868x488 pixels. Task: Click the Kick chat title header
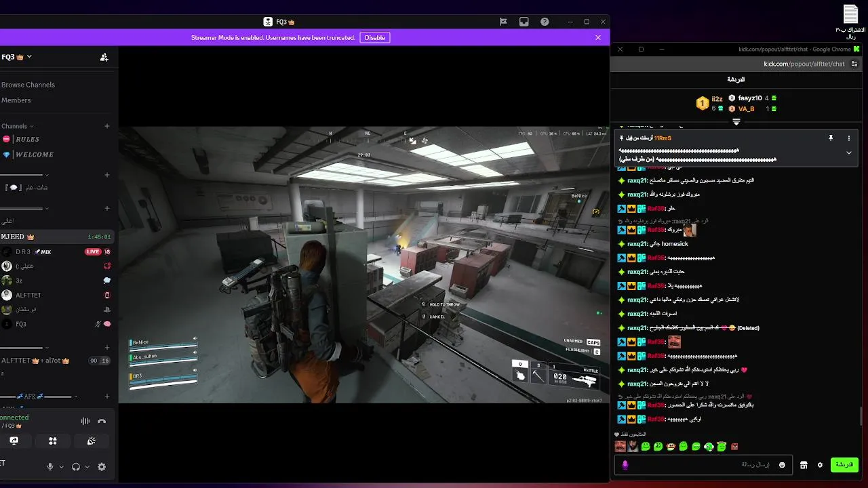(x=736, y=80)
